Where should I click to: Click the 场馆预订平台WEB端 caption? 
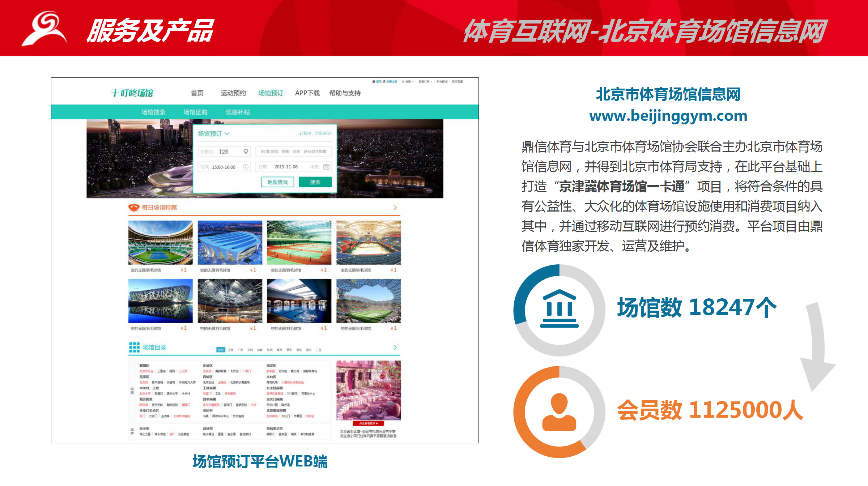click(x=260, y=462)
